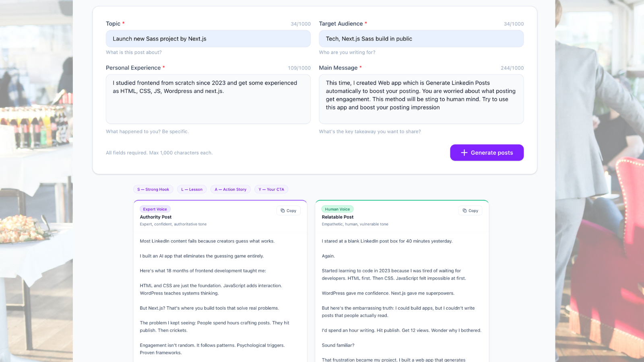Click inside the Topic input field
This screenshot has height=362, width=644.
[x=208, y=39]
